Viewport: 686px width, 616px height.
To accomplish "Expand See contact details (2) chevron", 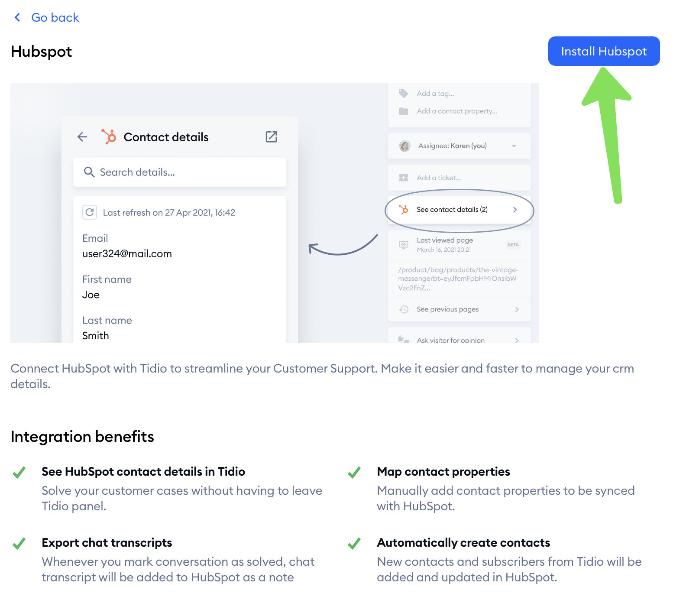I will 515,210.
